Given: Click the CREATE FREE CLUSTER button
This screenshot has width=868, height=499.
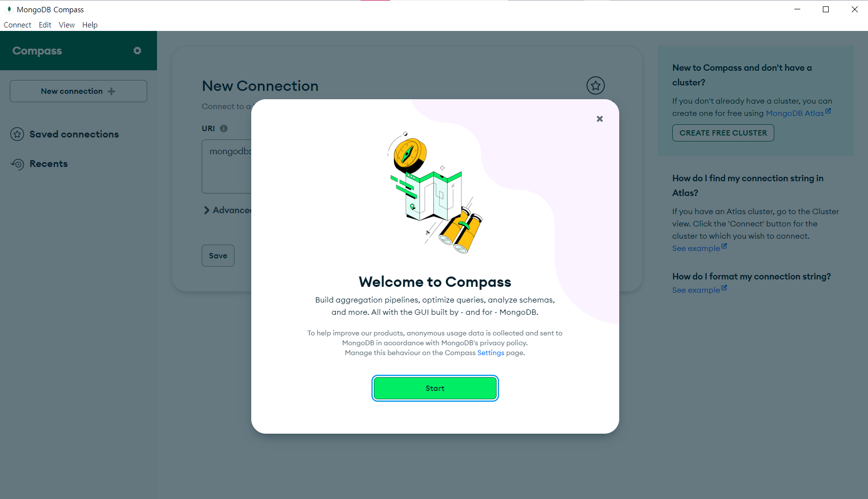Looking at the screenshot, I should click(x=723, y=133).
